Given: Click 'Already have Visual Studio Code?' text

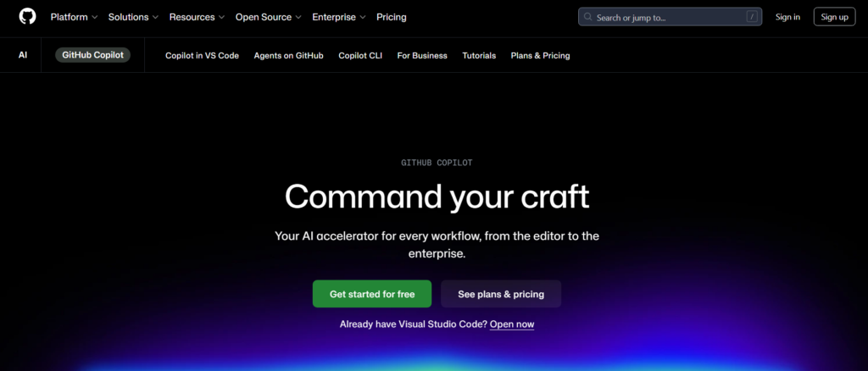Looking at the screenshot, I should (414, 324).
